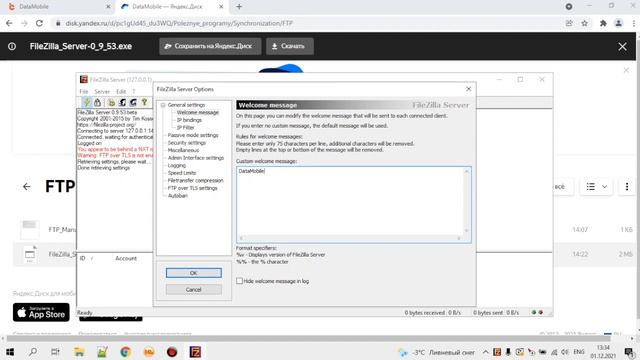Screen dimensions: 640x360
Task: Open File menu in FileZilla Server
Action: coord(84,91)
